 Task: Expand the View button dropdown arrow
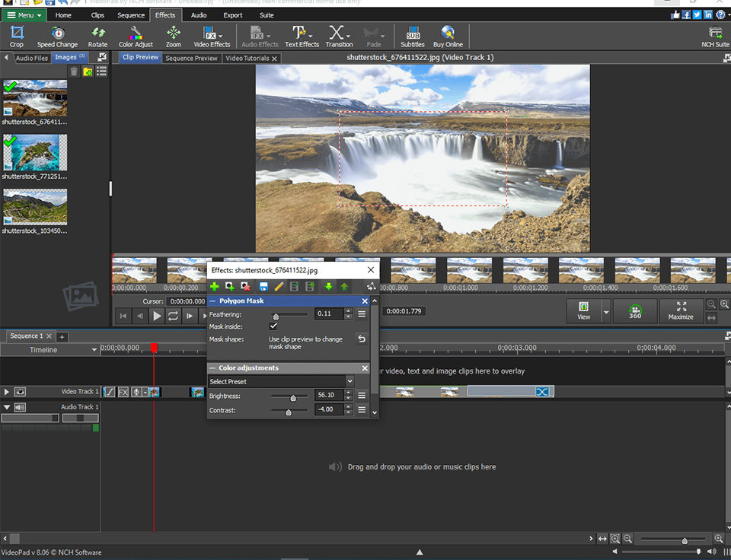608,311
